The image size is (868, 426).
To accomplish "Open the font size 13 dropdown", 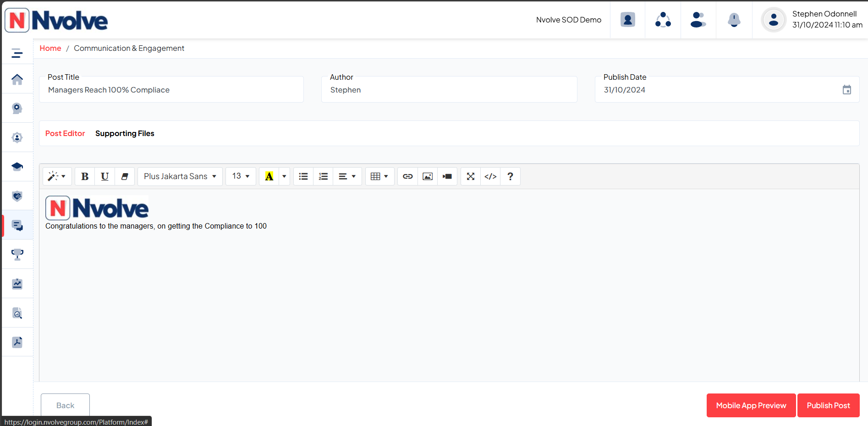I will click(241, 176).
